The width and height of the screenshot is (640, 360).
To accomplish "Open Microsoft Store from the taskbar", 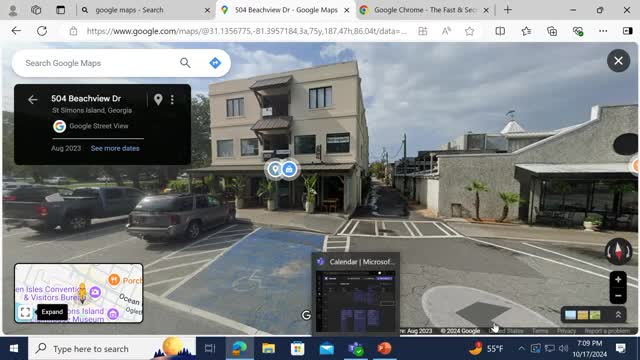I will [x=298, y=349].
